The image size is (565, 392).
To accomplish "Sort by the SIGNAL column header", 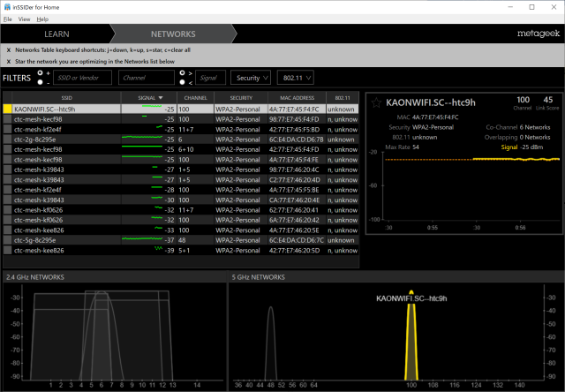I will point(149,98).
